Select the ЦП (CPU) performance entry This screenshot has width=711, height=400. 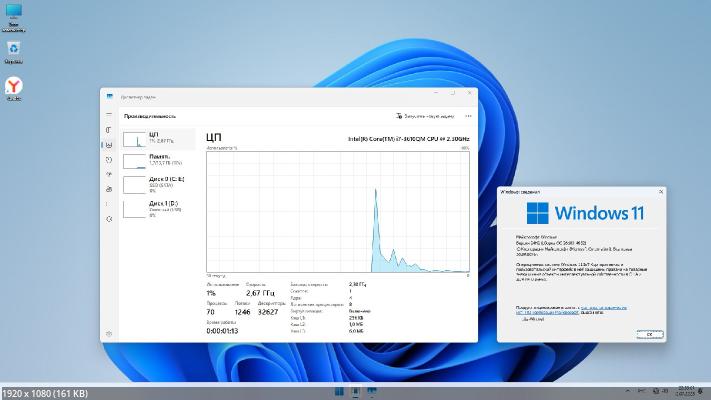point(159,139)
